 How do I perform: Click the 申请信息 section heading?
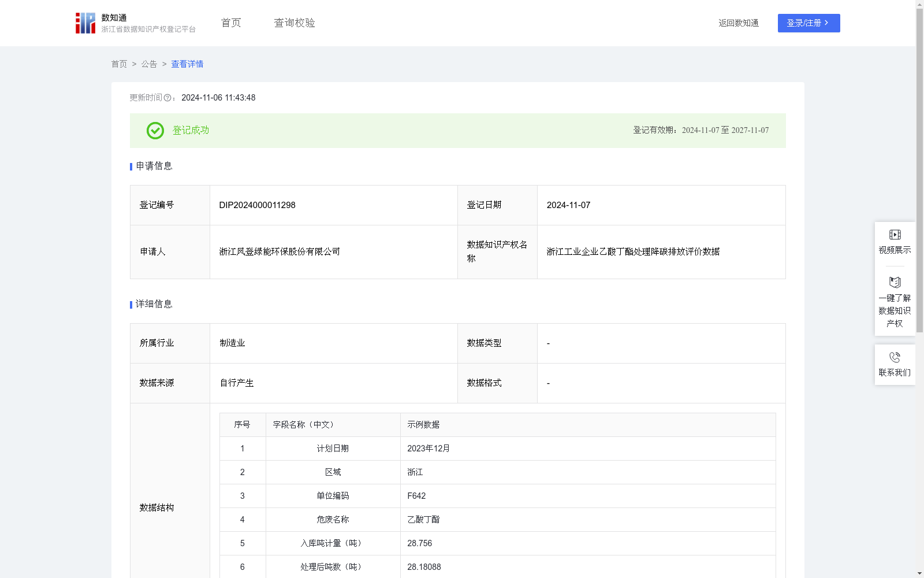154,166
